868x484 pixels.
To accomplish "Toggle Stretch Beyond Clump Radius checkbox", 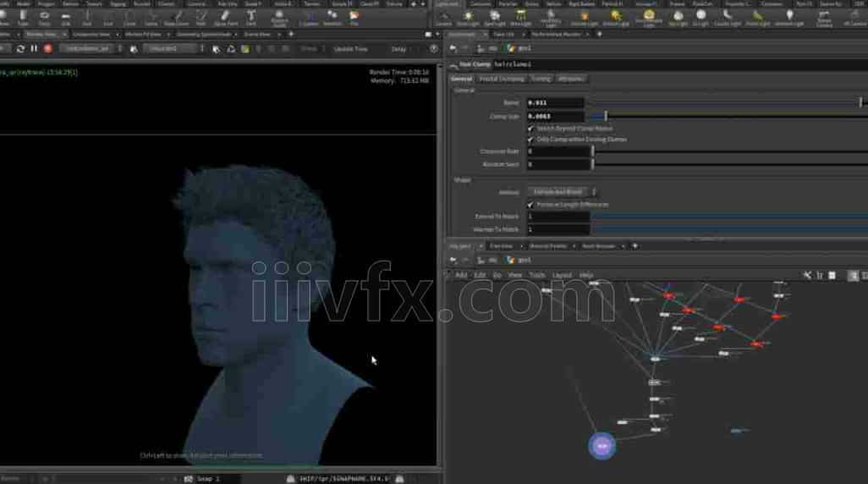I will pos(530,129).
